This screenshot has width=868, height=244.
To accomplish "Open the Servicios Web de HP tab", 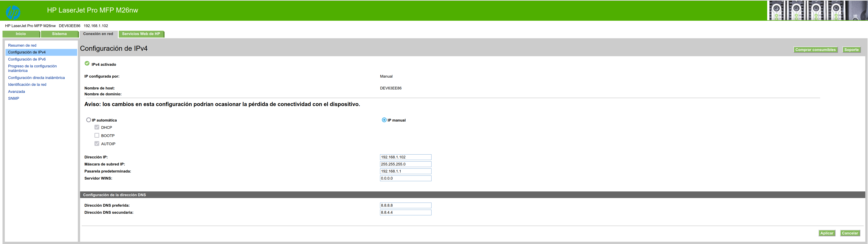I will pos(141,34).
